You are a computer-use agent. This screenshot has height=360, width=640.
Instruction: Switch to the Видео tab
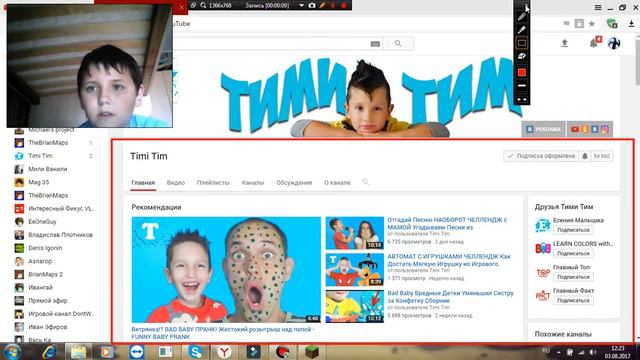176,182
